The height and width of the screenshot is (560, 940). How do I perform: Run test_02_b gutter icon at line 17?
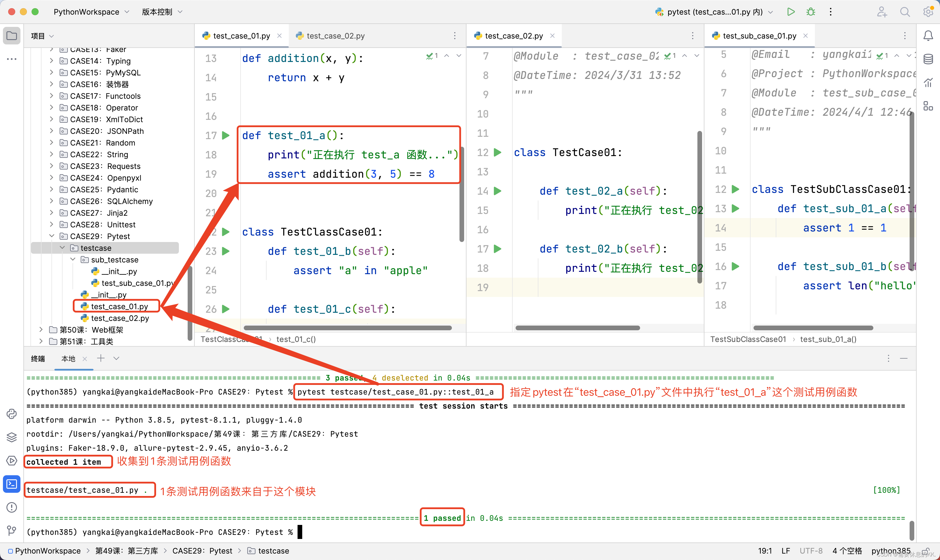pyautogui.click(x=498, y=249)
